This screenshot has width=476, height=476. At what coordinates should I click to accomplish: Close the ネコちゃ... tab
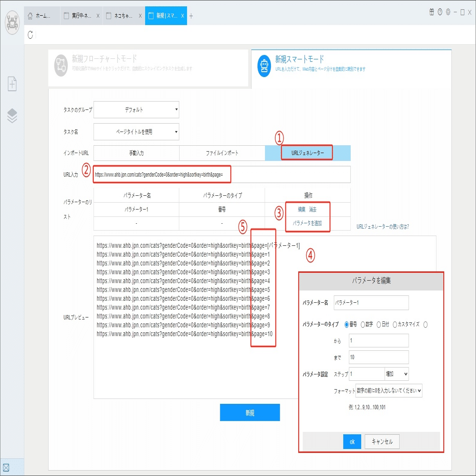(x=140, y=16)
